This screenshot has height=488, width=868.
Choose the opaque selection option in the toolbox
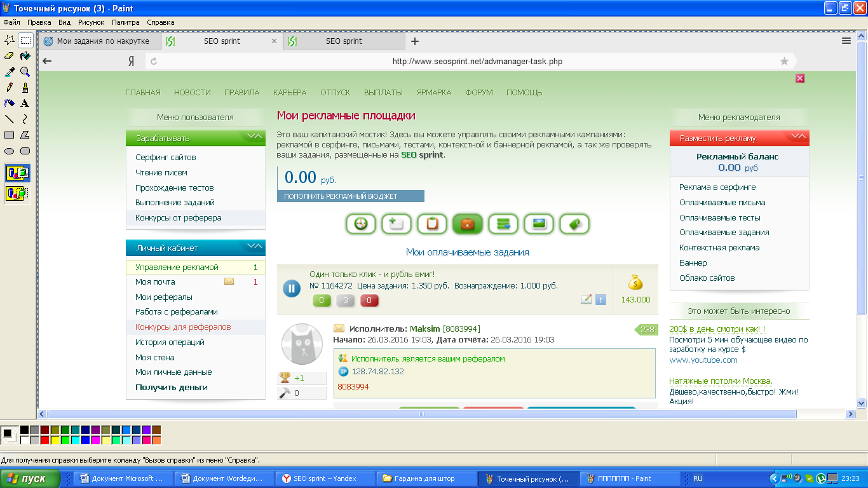click(18, 173)
